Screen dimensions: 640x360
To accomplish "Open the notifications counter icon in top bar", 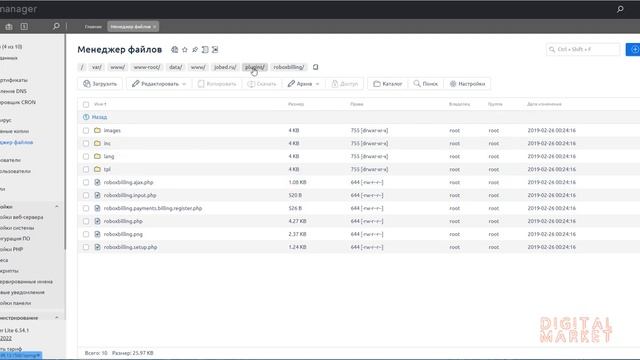I will 24,27.
